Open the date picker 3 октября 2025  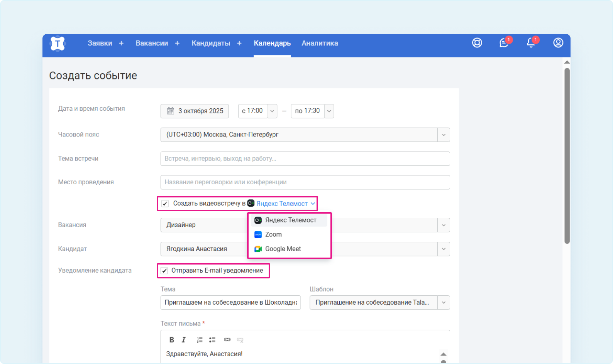click(x=195, y=111)
